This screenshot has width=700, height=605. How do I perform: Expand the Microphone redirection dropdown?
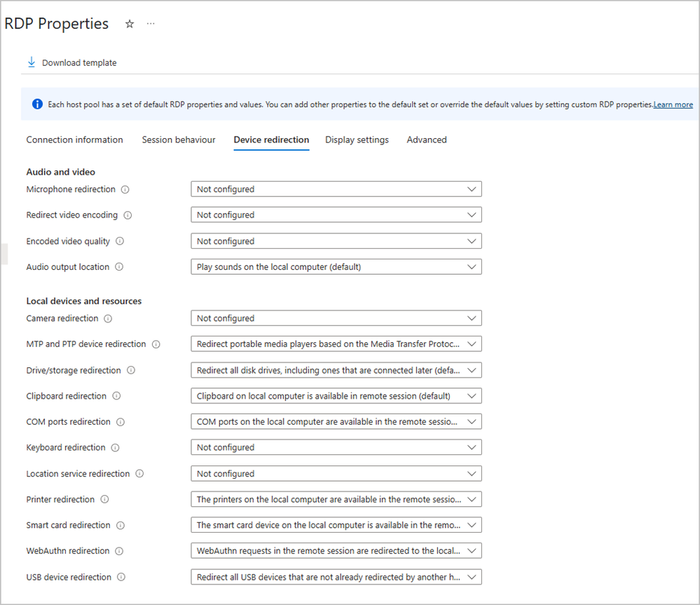(x=336, y=189)
